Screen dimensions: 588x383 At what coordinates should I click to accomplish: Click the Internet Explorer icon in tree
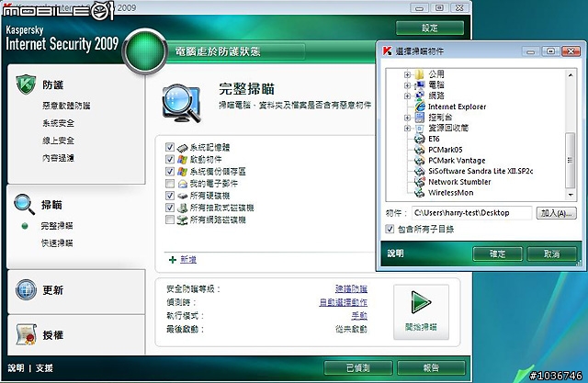pyautogui.click(x=419, y=106)
